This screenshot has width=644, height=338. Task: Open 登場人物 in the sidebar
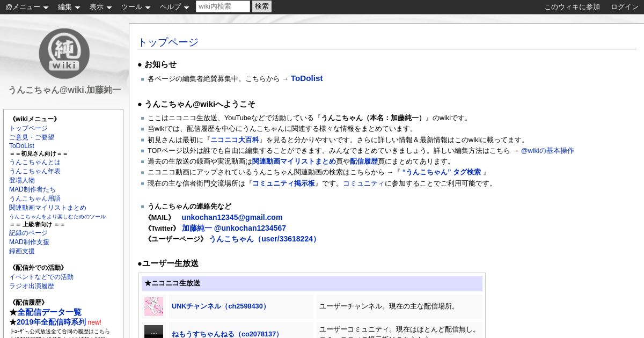point(22,180)
